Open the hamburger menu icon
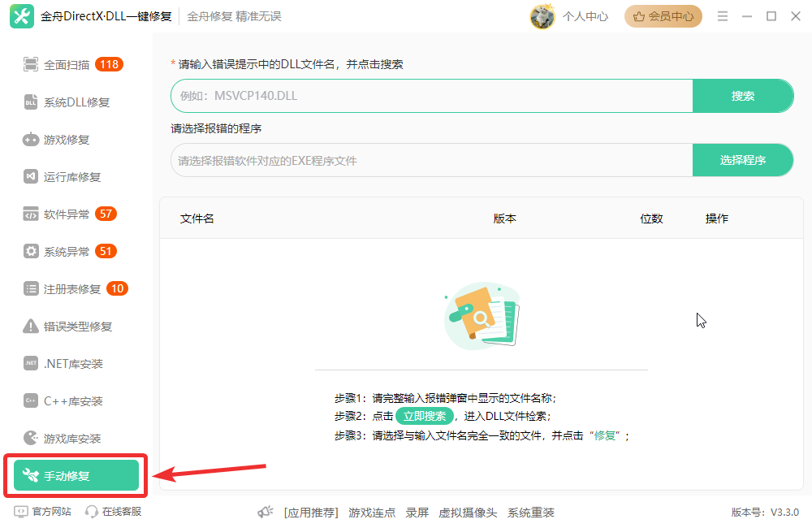Viewport: 812px width, 528px height. pyautogui.click(x=723, y=16)
